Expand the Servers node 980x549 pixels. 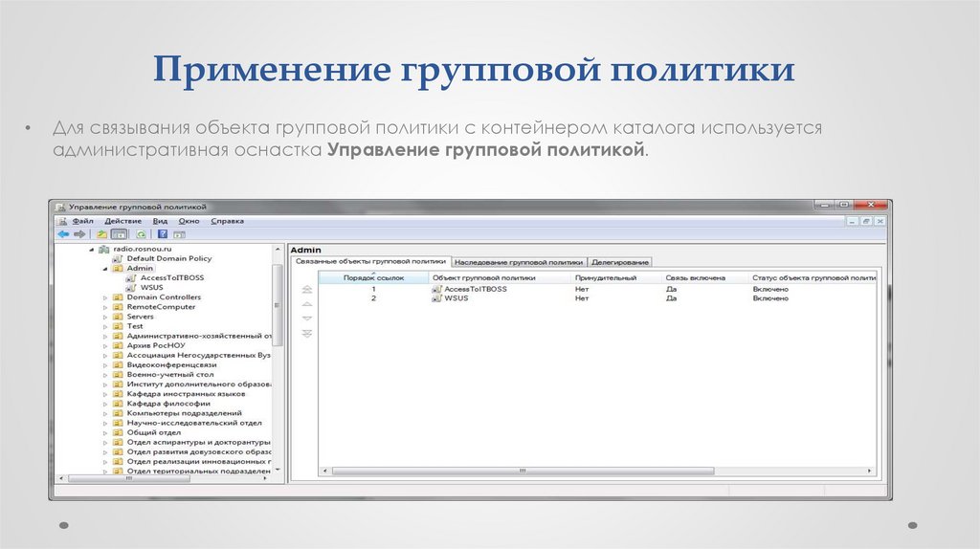(105, 318)
